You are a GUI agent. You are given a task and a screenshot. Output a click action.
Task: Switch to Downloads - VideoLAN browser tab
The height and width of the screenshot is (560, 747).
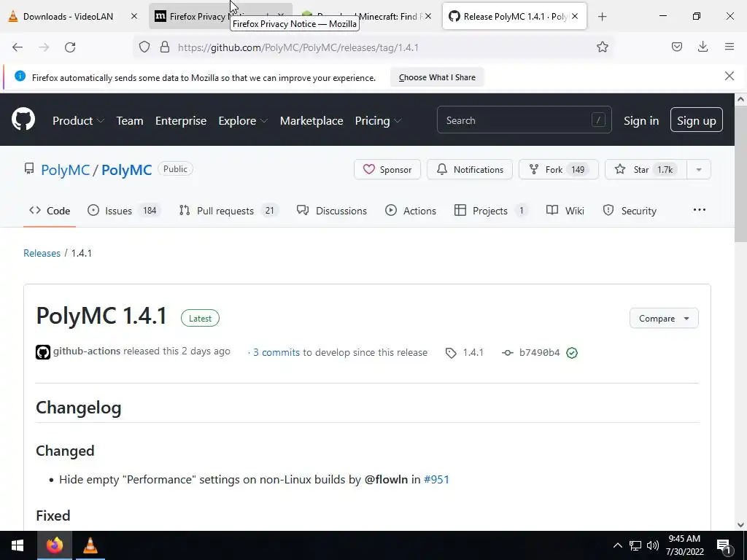(74, 16)
